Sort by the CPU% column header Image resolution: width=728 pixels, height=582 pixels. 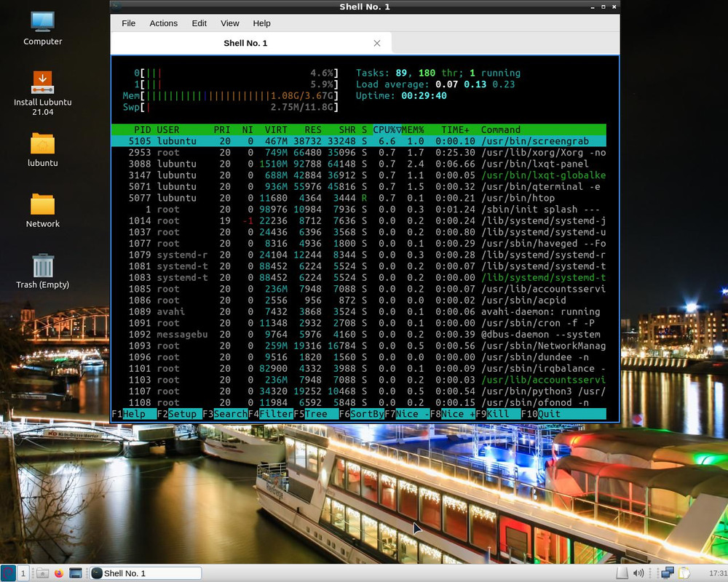coord(387,130)
